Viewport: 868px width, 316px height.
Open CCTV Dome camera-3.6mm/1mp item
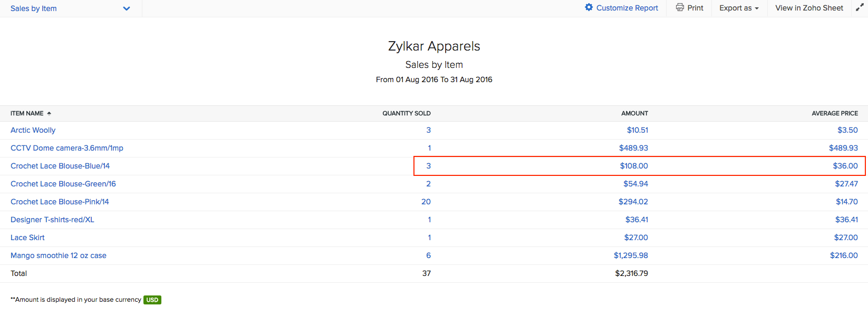point(67,148)
